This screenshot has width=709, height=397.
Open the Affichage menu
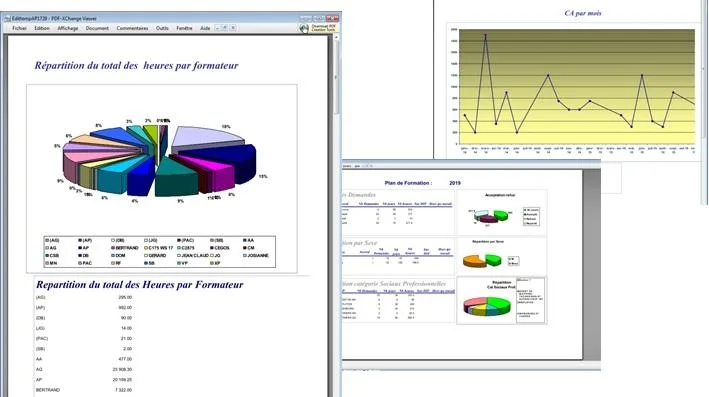click(x=68, y=28)
